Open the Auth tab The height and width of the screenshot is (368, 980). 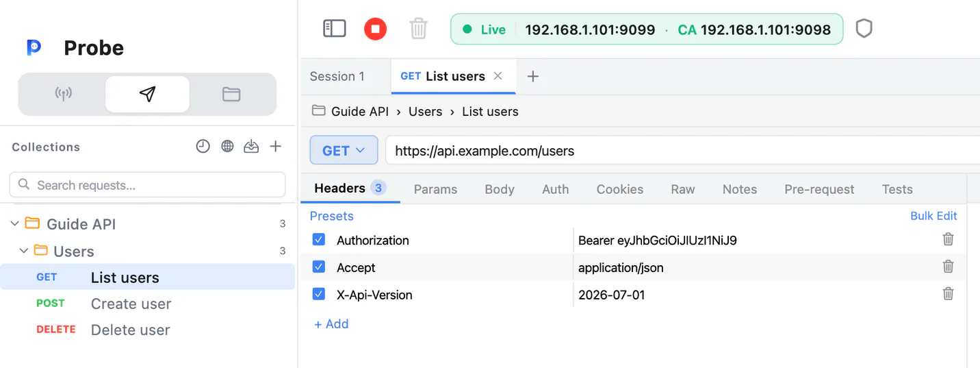click(556, 189)
